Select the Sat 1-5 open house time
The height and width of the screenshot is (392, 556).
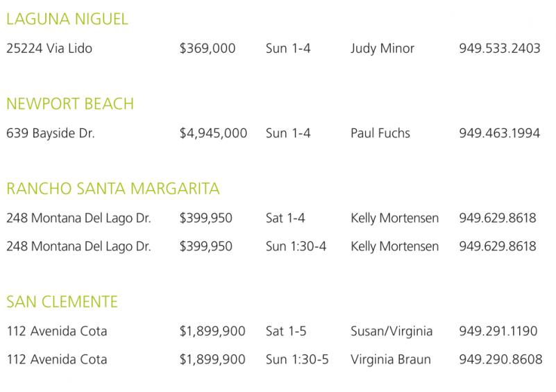(x=286, y=332)
